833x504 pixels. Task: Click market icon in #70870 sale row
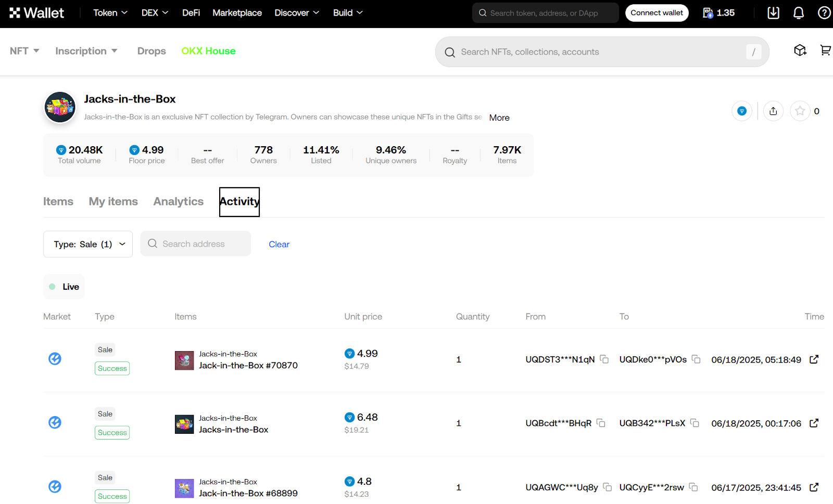click(55, 358)
